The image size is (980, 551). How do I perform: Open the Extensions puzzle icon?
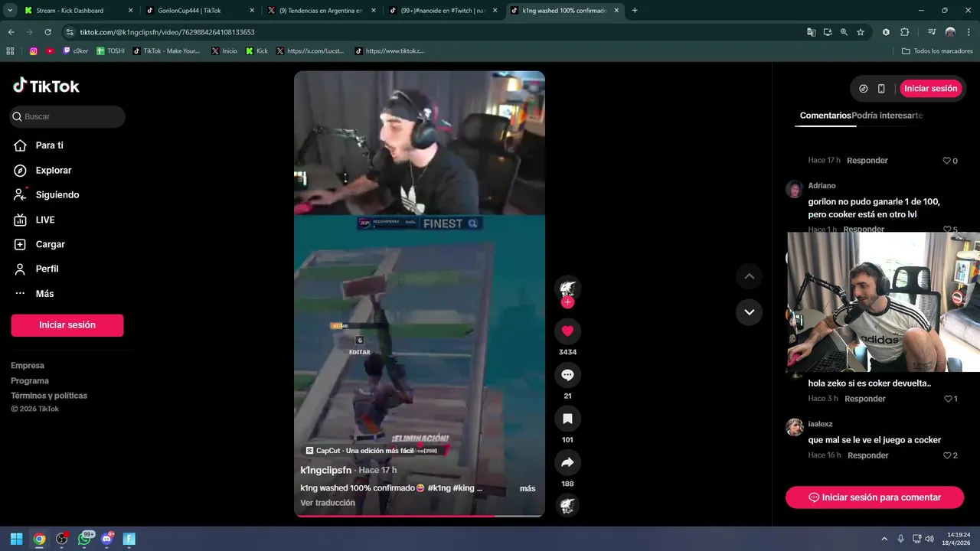pyautogui.click(x=905, y=32)
